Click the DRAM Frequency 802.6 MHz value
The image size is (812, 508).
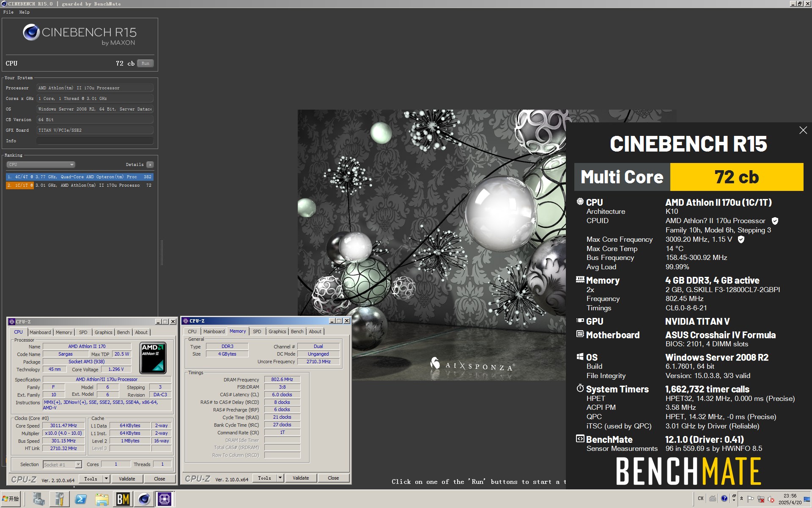(282, 380)
